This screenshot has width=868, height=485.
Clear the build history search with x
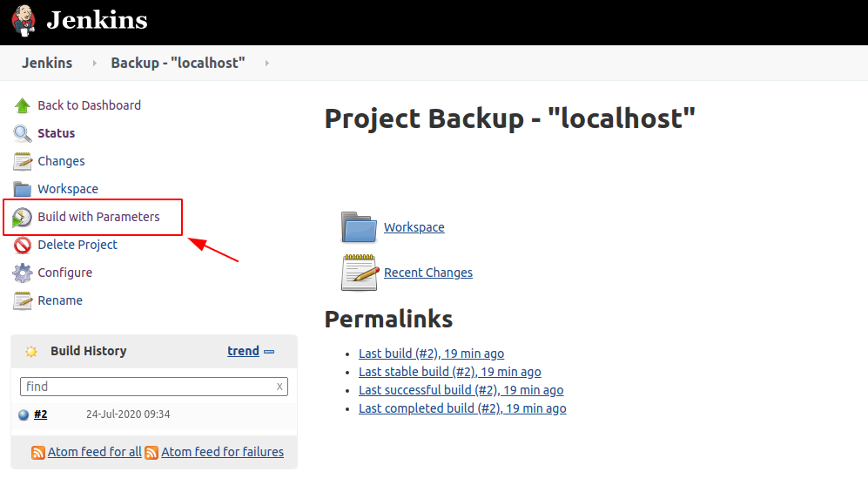[x=279, y=387]
